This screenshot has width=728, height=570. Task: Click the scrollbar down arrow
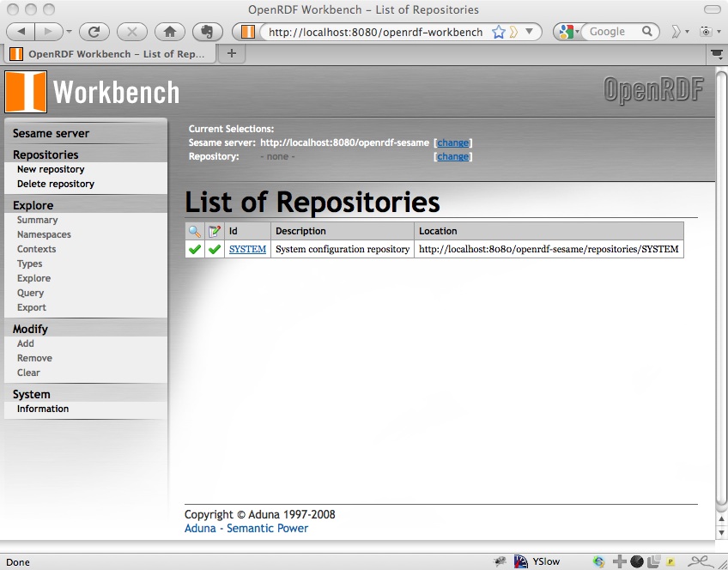pos(721,532)
